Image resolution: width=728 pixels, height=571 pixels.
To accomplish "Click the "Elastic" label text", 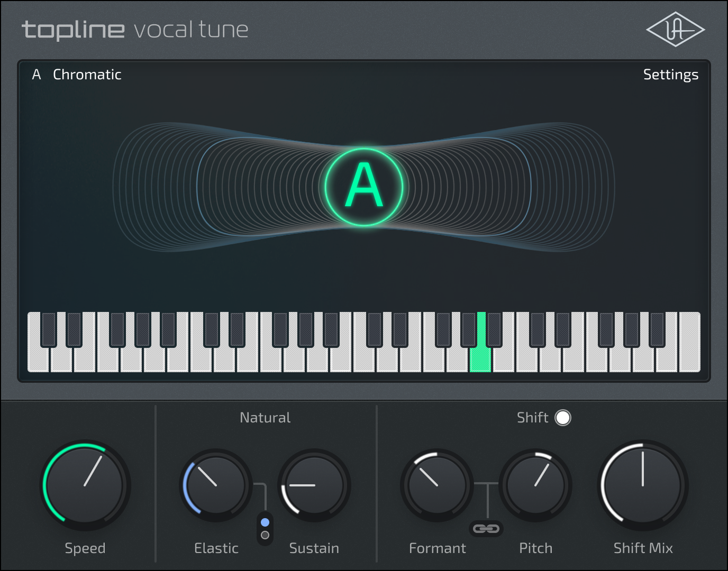I will 216,548.
